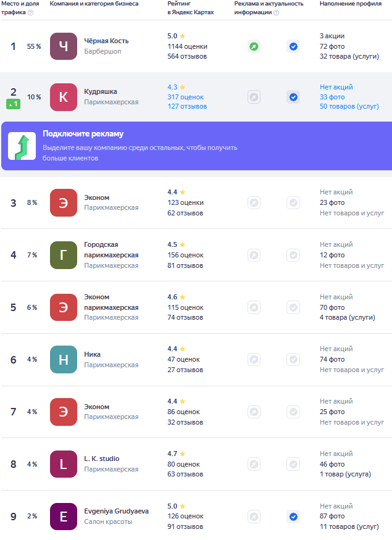
Task: Click 'Компания и категория бизнеса' column header
Action: point(94,4)
